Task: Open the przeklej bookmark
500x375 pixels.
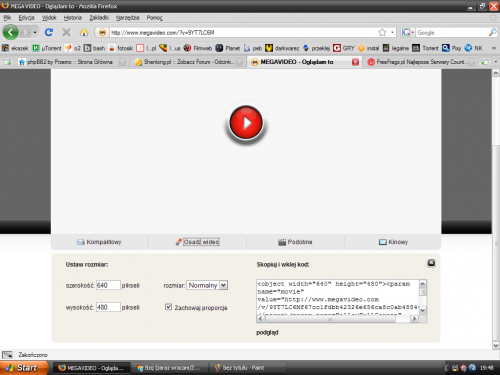Action: coord(316,48)
